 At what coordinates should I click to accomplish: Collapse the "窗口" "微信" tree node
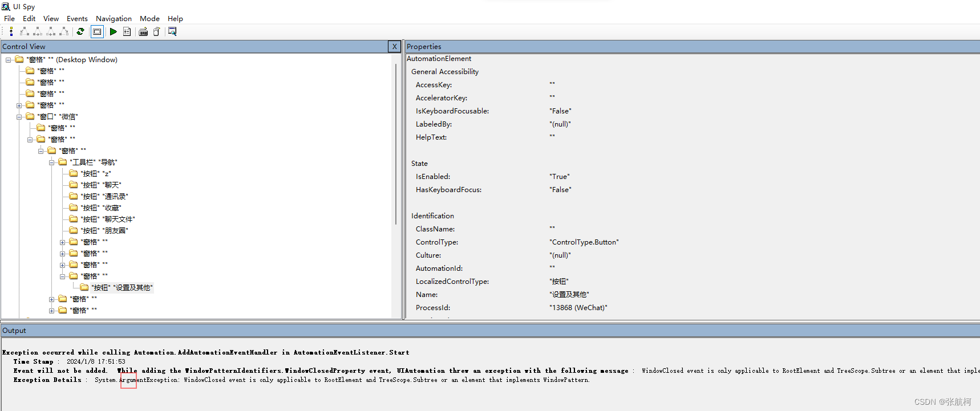(19, 117)
